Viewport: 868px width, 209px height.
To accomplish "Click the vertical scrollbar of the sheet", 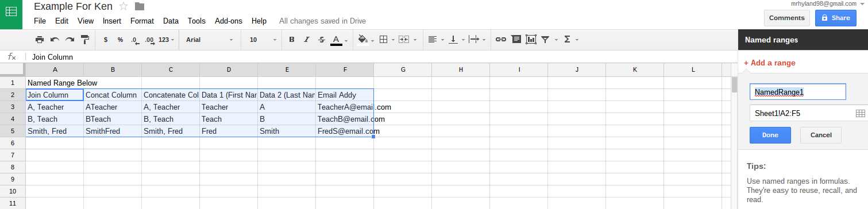I will pos(734,84).
